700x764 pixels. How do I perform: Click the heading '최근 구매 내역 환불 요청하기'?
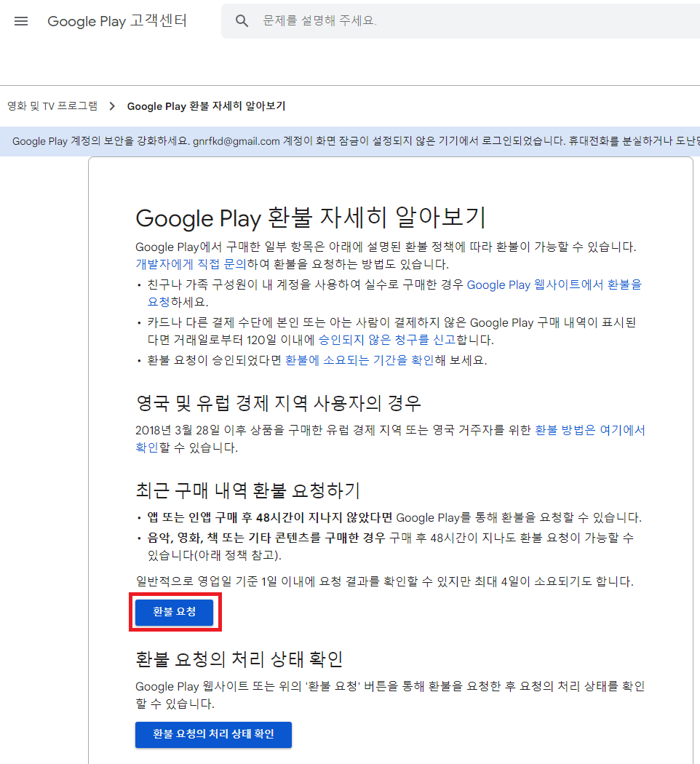pos(247,490)
